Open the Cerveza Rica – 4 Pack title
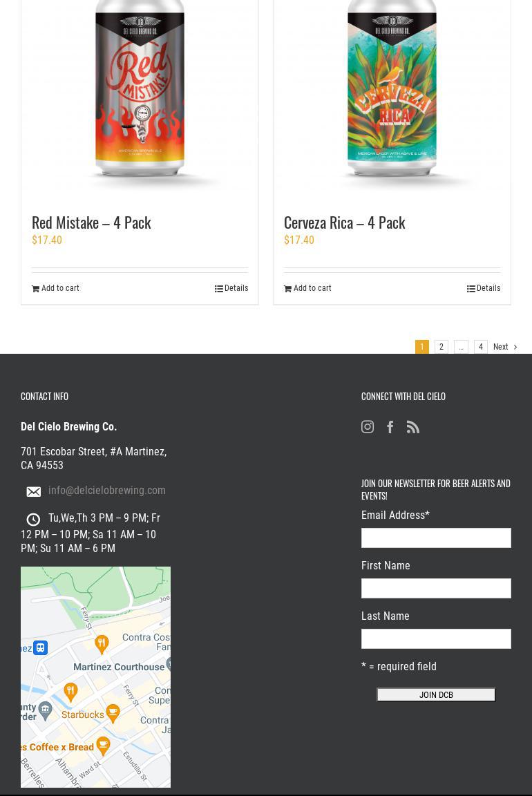Screen dimensions: 532x796 [344, 222]
